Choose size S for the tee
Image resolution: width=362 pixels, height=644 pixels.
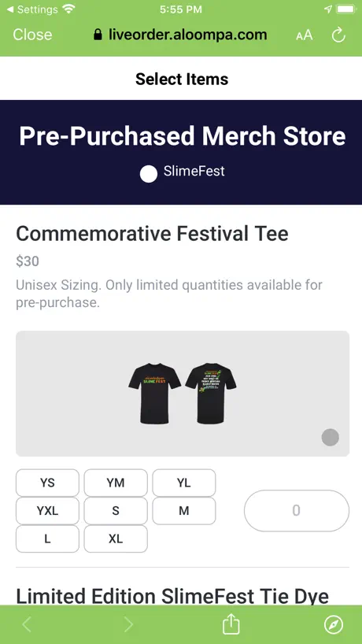(x=116, y=510)
